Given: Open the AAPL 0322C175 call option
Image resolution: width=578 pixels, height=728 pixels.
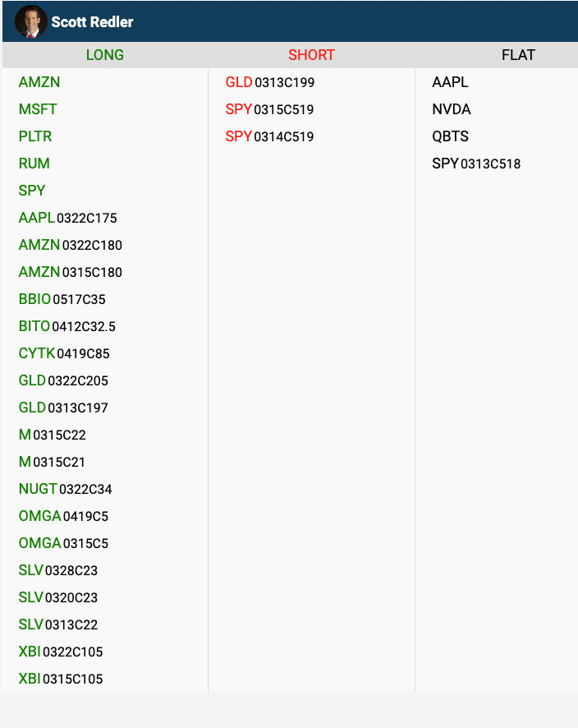Looking at the screenshot, I should 68,218.
